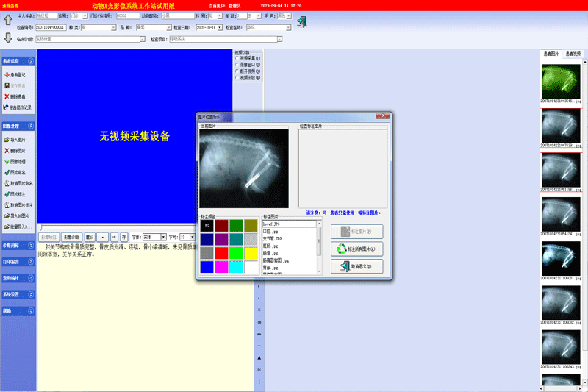Click 批量导入 batch import item
The width and height of the screenshot is (588, 392).
tap(18, 227)
